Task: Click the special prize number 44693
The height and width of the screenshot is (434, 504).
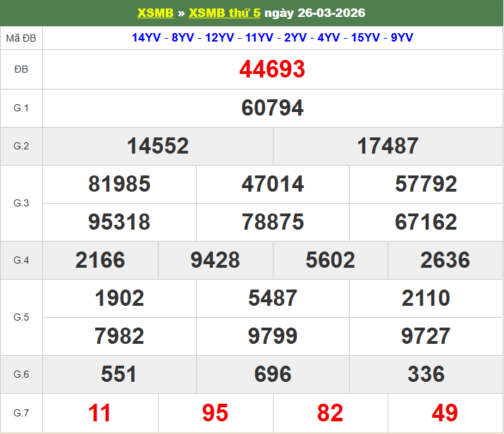Action: coord(272,69)
